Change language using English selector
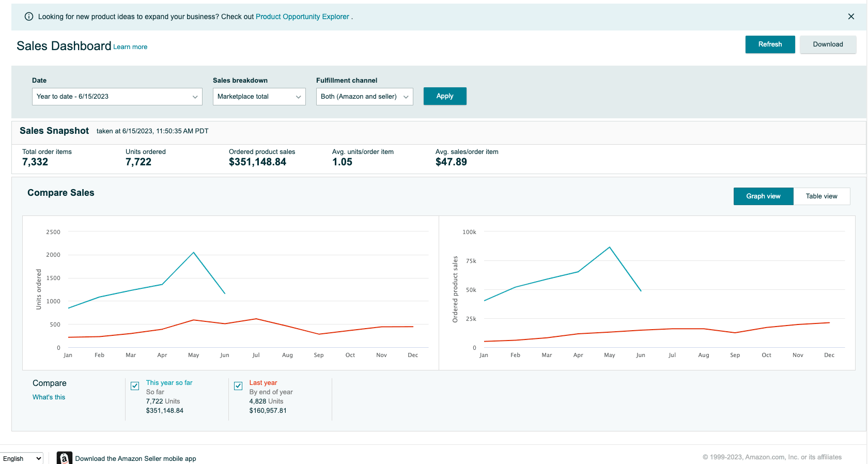868x464 pixels. coord(22,458)
